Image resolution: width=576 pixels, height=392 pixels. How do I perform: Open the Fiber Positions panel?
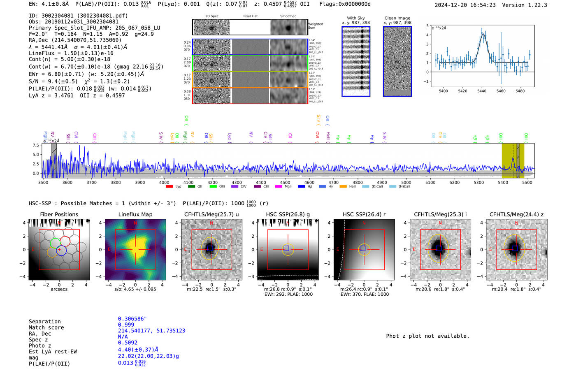(x=59, y=250)
